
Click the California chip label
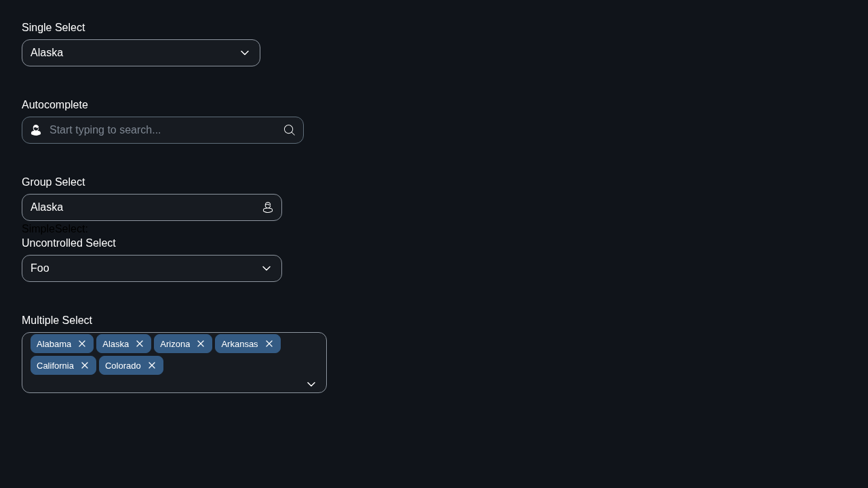point(55,365)
